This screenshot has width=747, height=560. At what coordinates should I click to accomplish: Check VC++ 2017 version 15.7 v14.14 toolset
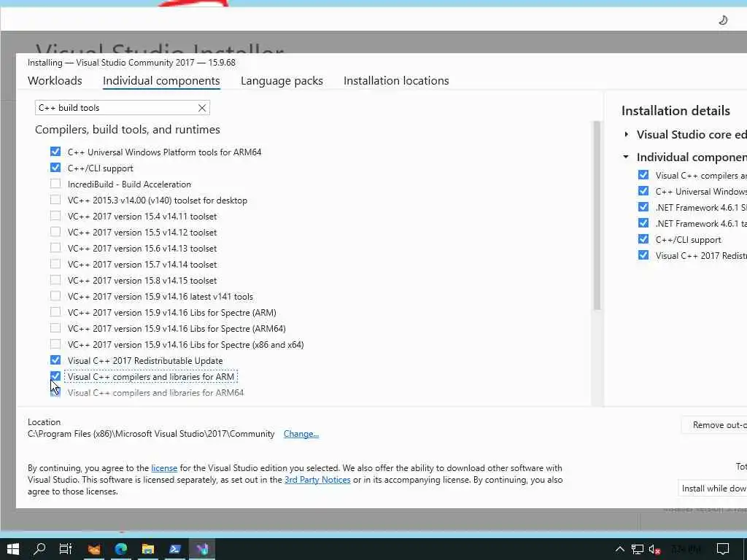click(55, 264)
